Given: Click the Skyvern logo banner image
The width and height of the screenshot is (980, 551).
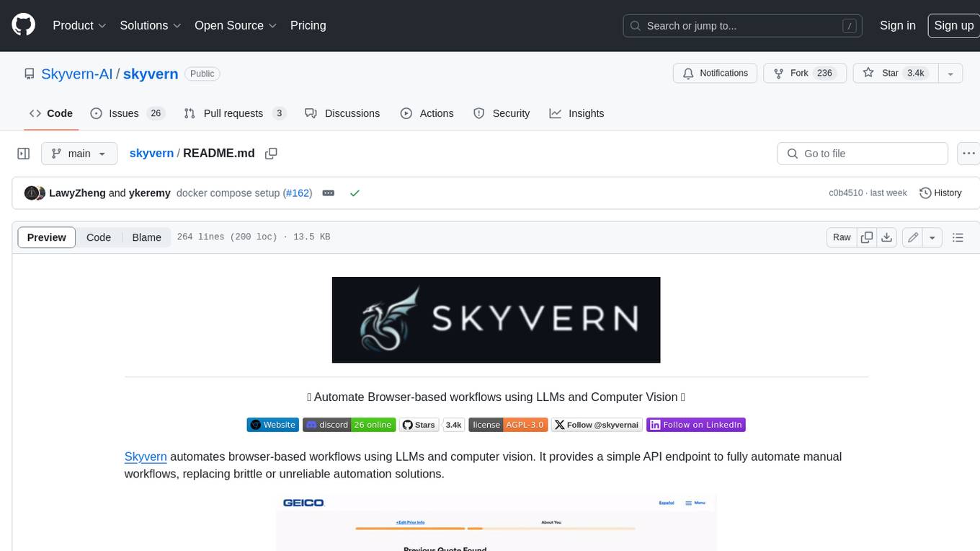Looking at the screenshot, I should (496, 319).
